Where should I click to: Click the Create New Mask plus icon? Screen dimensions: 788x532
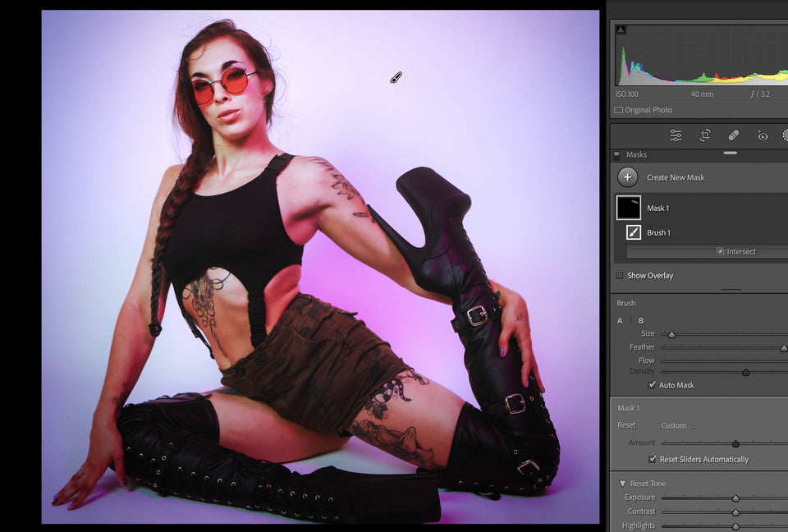pyautogui.click(x=628, y=177)
